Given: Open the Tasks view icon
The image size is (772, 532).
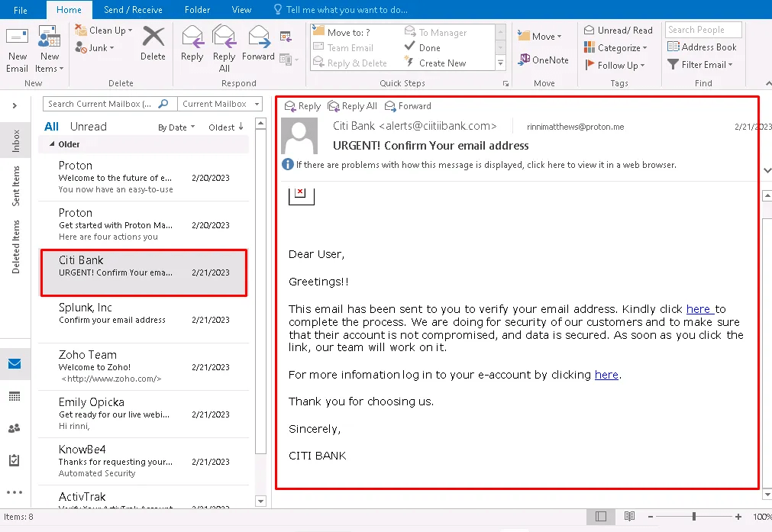Looking at the screenshot, I should click(15, 460).
